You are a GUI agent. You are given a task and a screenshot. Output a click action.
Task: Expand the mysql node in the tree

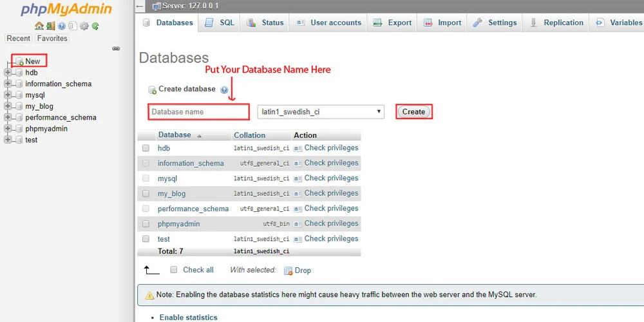[x=8, y=95]
